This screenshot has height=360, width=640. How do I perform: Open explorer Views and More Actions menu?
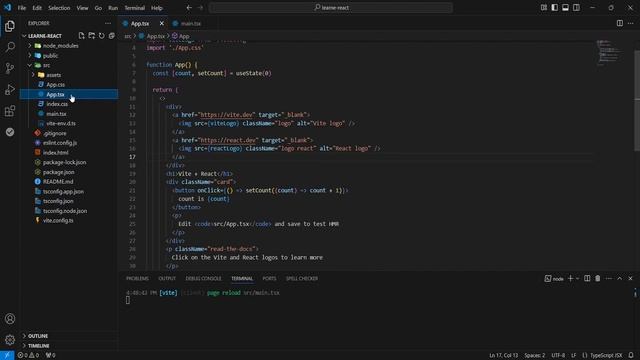tap(108, 23)
